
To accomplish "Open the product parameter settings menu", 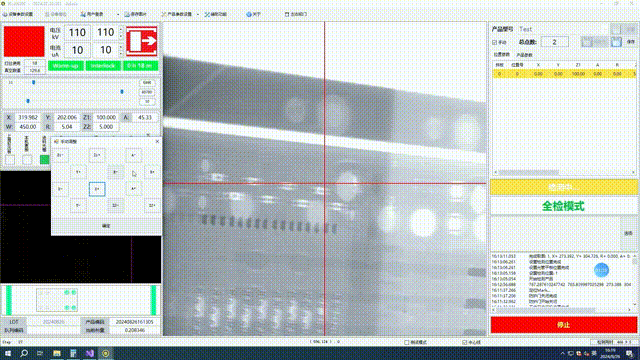I will (176, 14).
